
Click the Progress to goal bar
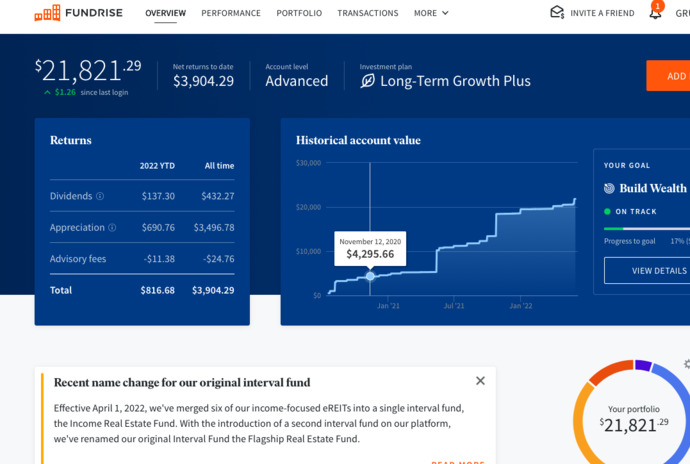pyautogui.click(x=647, y=228)
